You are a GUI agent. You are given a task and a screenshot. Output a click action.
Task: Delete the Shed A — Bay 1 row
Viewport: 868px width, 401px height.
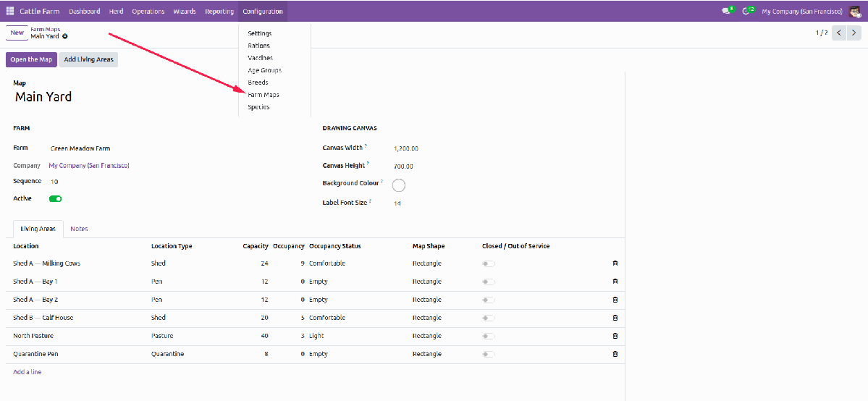click(x=615, y=282)
